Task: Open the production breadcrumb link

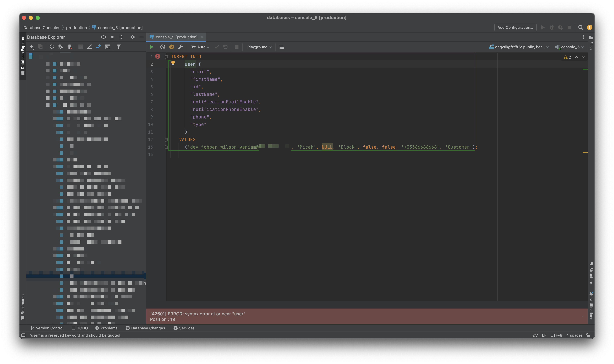Action: [x=76, y=27]
